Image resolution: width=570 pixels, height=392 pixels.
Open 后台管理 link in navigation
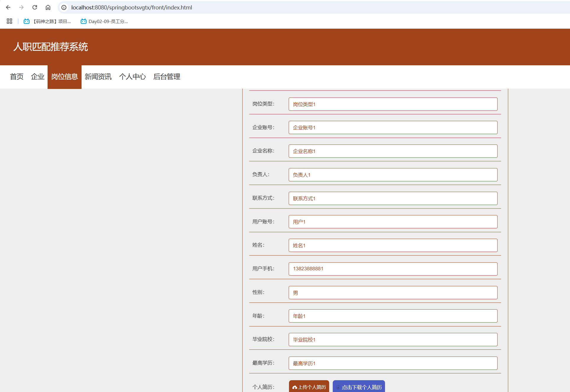[x=167, y=77]
